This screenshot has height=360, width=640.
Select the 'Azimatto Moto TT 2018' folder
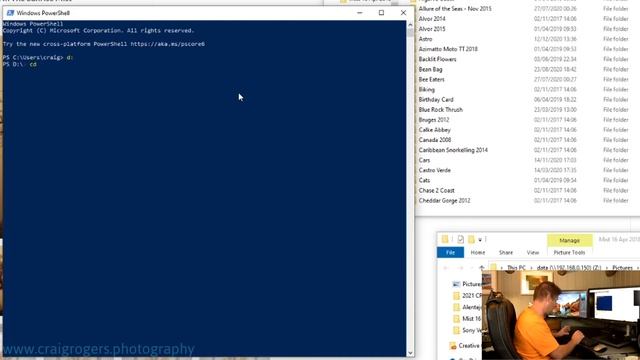tap(448, 49)
